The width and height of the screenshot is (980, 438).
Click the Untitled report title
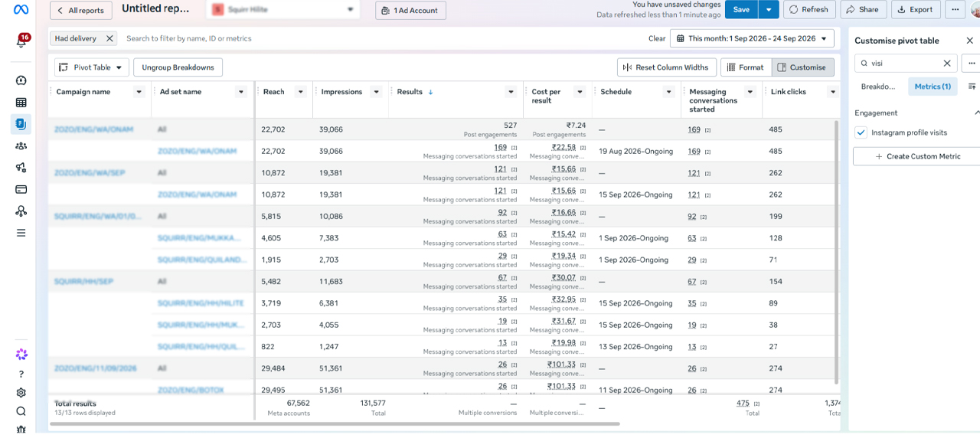point(155,9)
